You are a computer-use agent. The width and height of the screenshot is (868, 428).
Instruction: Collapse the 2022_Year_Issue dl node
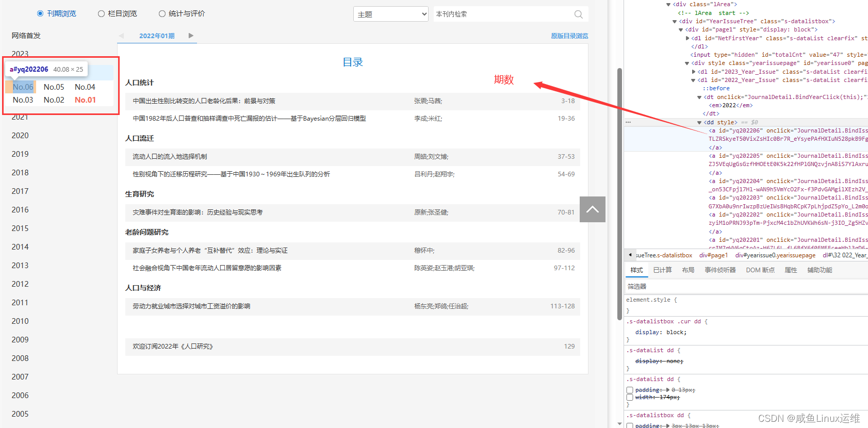pos(693,80)
